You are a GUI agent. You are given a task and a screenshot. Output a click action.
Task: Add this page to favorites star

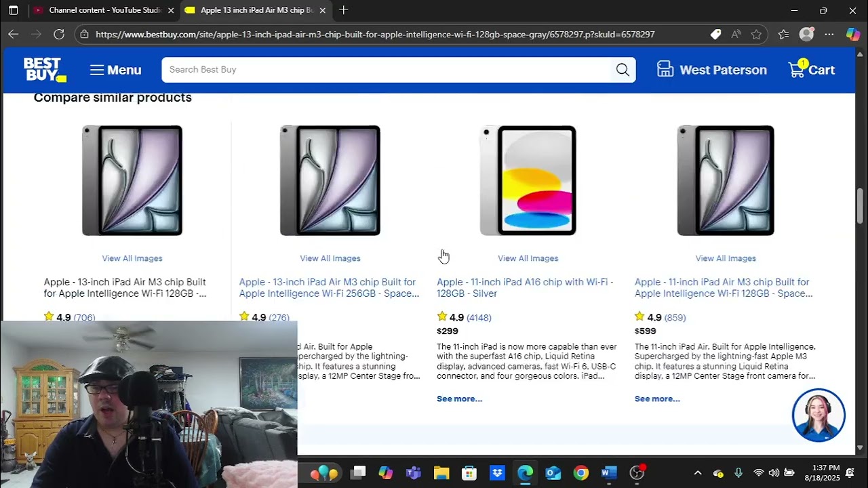point(756,34)
